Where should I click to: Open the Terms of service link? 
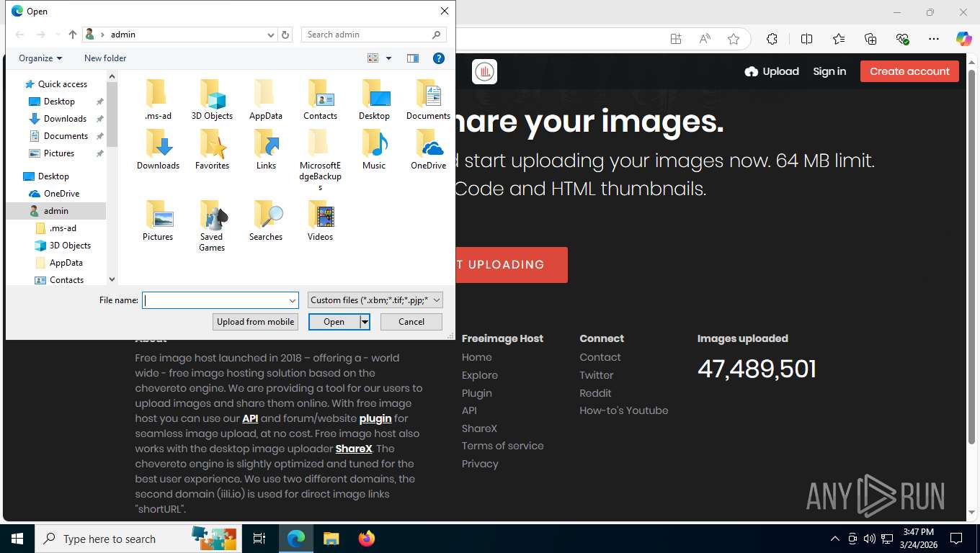pyautogui.click(x=503, y=446)
